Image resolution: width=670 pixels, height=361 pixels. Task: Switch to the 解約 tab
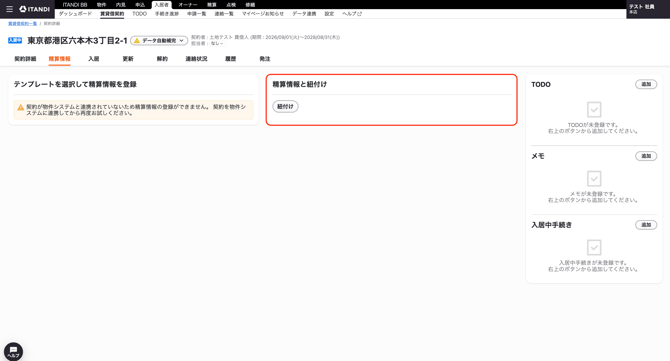pyautogui.click(x=162, y=59)
